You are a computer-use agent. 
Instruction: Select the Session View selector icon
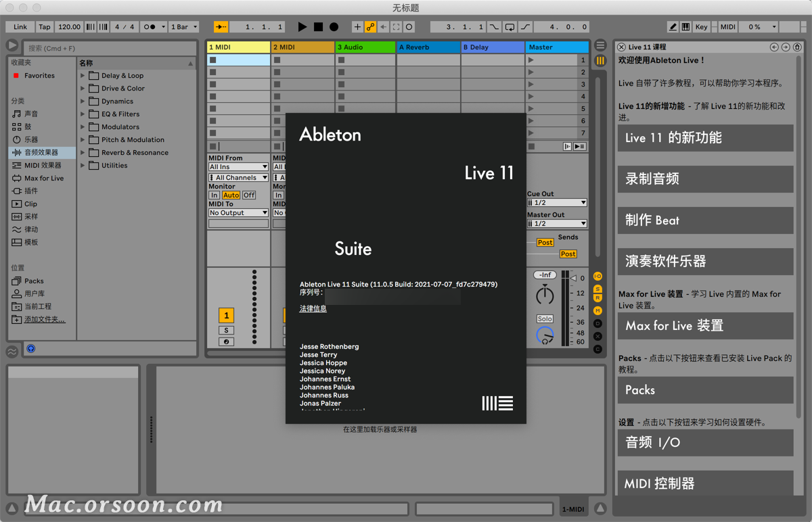click(x=600, y=61)
